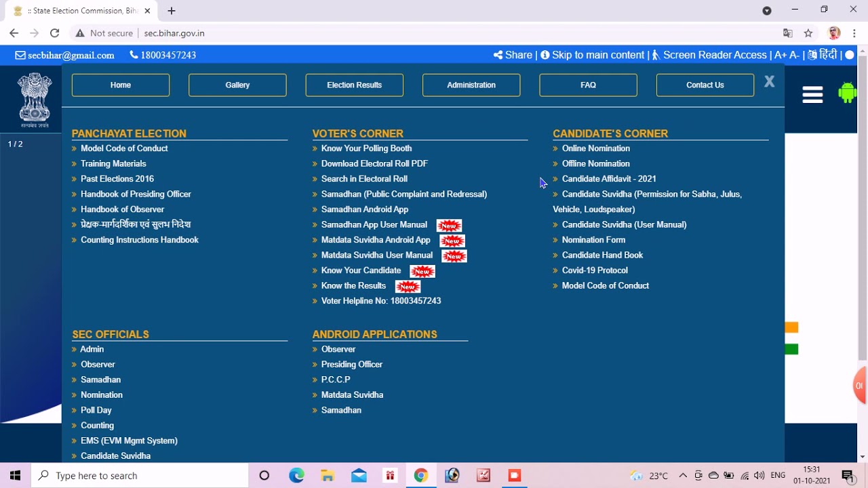Image resolution: width=868 pixels, height=488 pixels.
Task: Go to Home menu button
Action: coord(121,85)
